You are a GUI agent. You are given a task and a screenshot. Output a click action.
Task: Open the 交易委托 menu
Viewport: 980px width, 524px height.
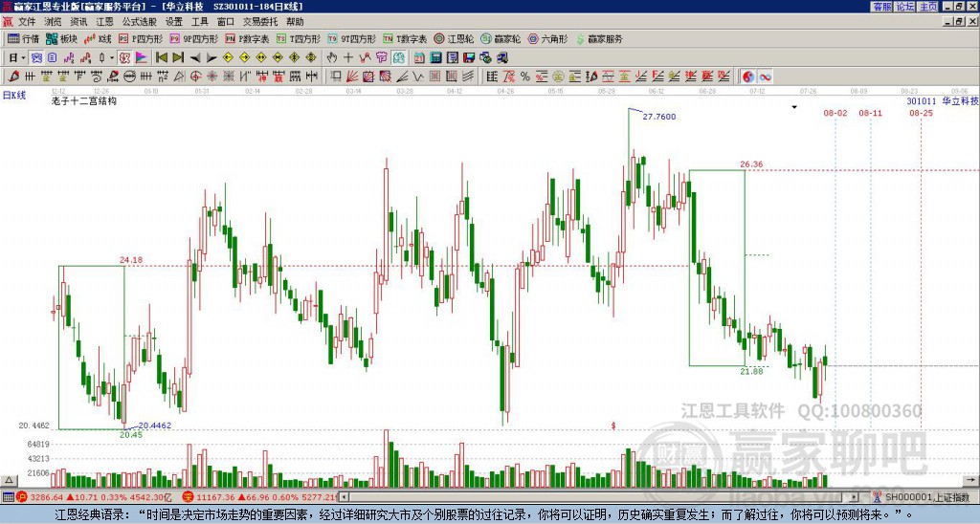tap(260, 22)
